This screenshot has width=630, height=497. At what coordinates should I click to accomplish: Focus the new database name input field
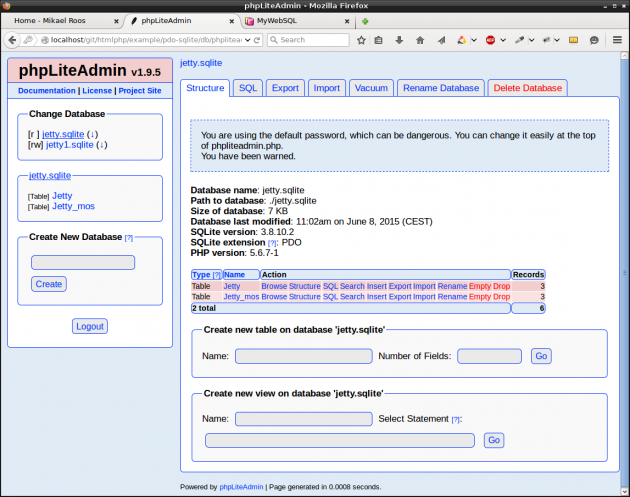point(83,263)
